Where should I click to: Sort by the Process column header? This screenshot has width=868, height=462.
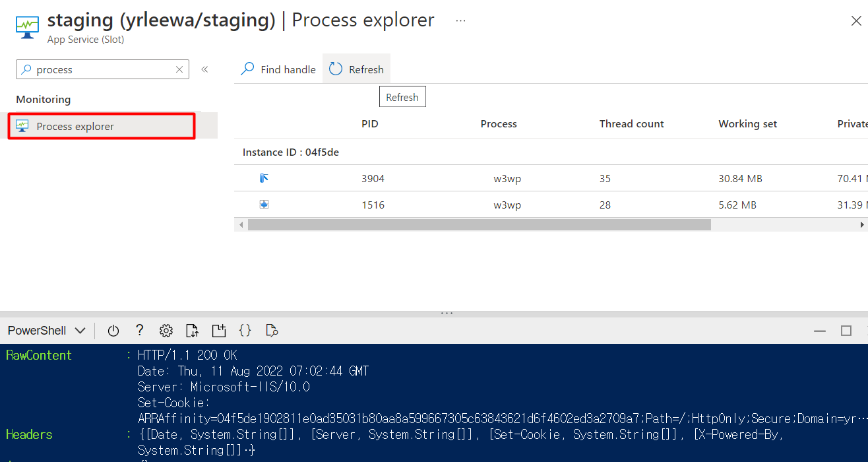coord(499,124)
